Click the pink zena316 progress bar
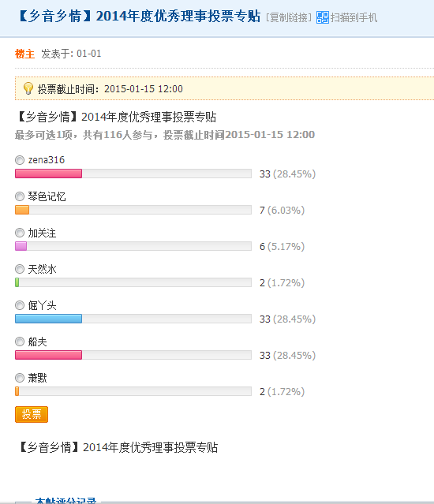Viewport: 434px width, 504px height. click(49, 174)
